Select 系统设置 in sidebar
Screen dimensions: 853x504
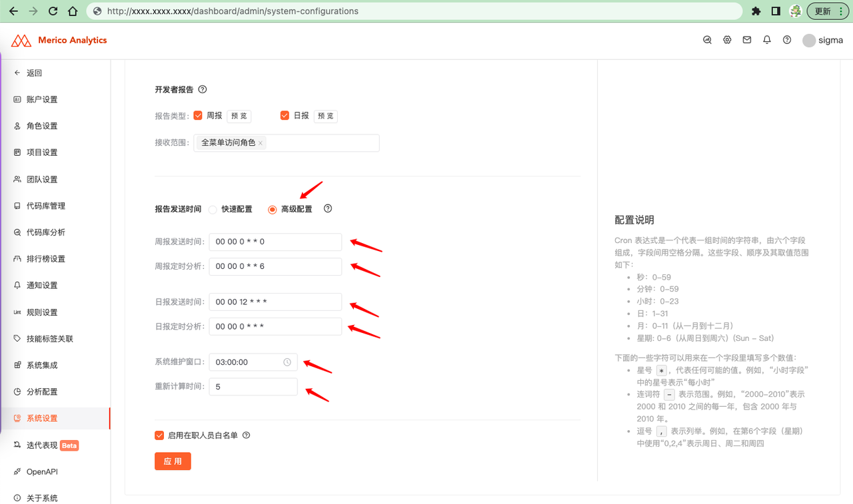click(x=55, y=418)
